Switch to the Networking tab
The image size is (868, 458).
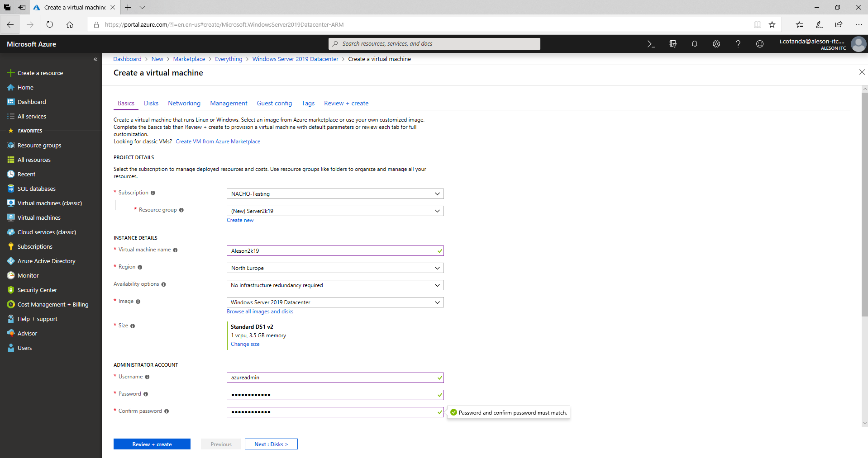click(x=184, y=104)
